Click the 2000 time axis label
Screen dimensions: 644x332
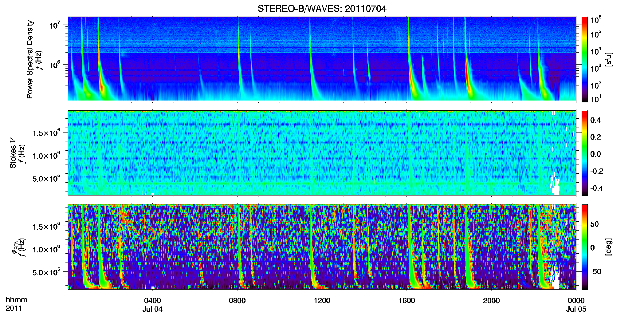tap(491, 301)
